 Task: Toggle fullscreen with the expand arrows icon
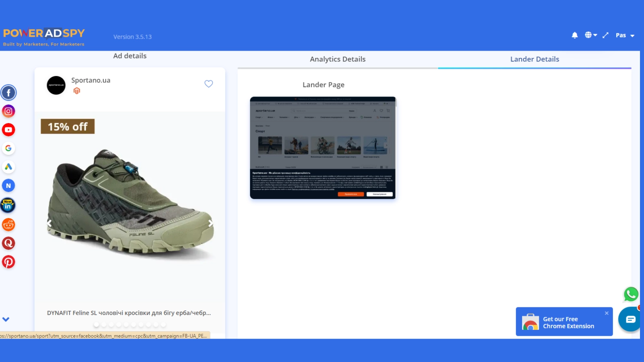tap(605, 35)
